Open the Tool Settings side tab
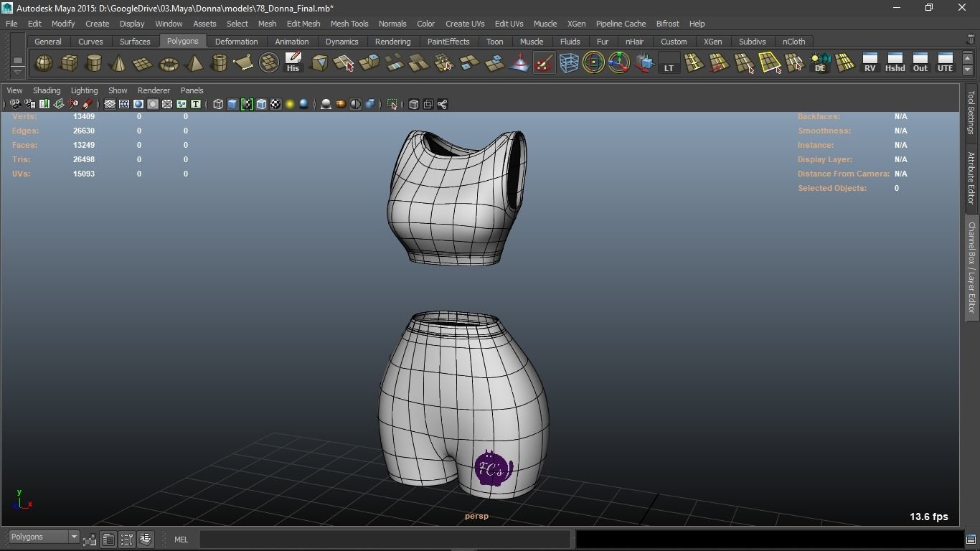Viewport: 980px width, 551px height. [971, 112]
